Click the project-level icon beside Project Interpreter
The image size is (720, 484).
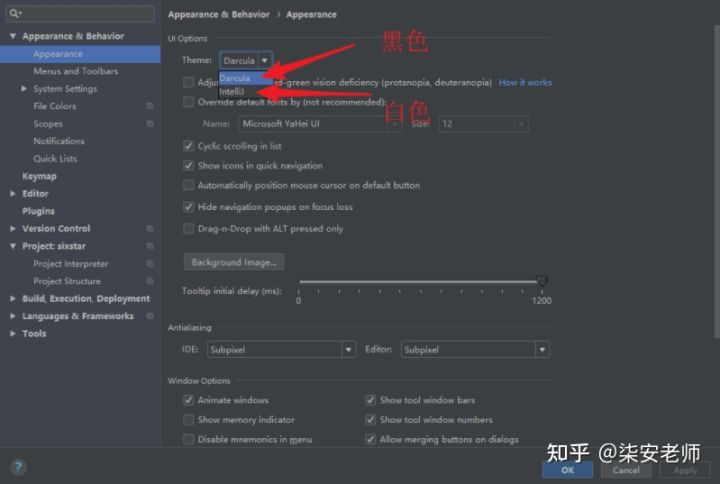tap(150, 264)
